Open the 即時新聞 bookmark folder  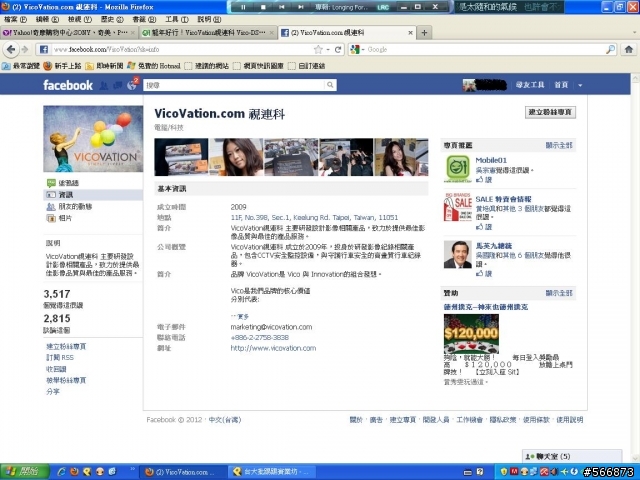tap(104, 66)
